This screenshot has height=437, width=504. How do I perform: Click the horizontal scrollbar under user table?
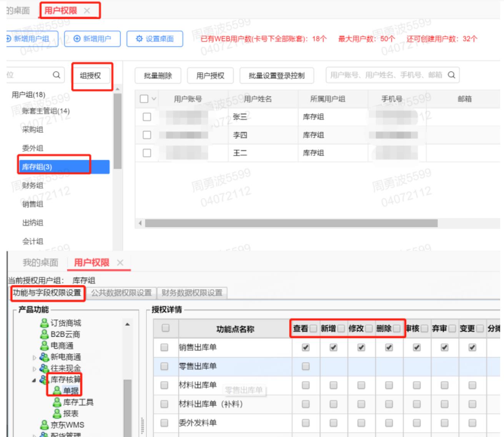coord(291,223)
